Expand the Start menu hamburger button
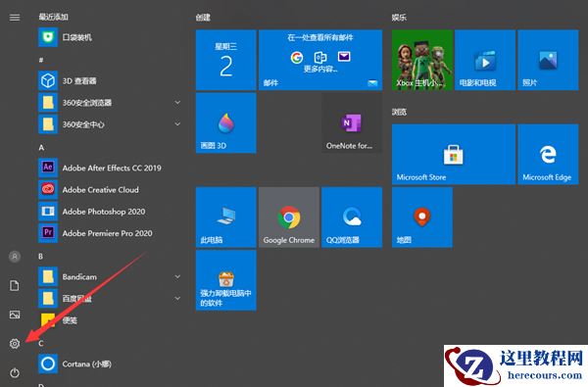The height and width of the screenshot is (387, 588). coord(15,18)
